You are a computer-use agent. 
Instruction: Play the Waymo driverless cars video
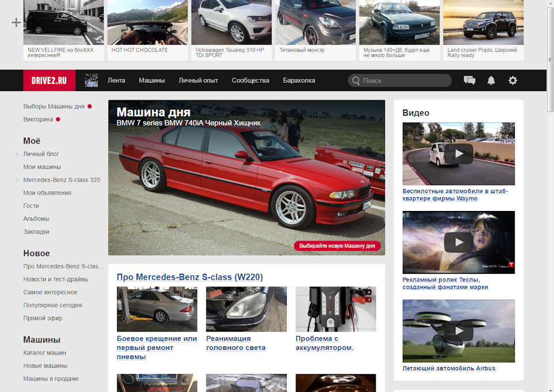coord(459,153)
